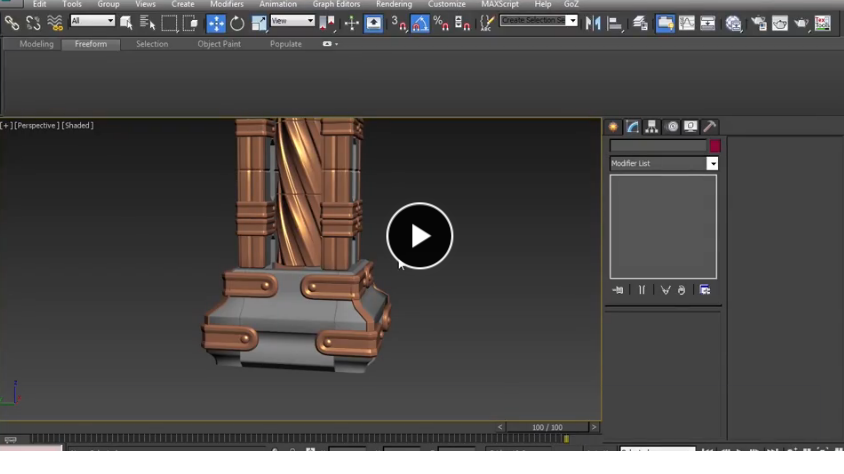Activate Select and Scale tool

pos(259,23)
